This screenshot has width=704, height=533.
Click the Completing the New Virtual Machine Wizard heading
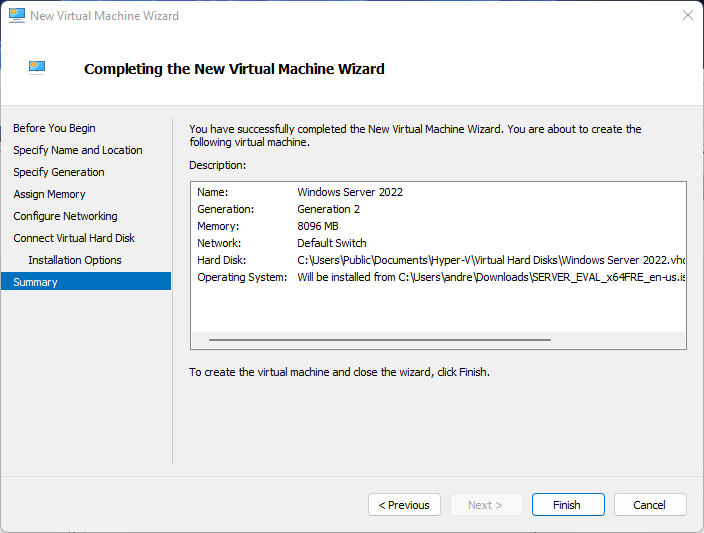tap(234, 69)
